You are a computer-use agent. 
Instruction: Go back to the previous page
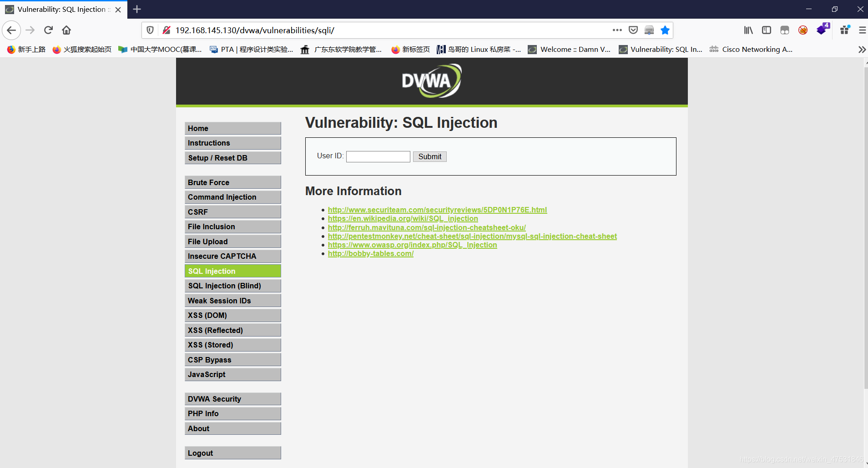pyautogui.click(x=11, y=30)
